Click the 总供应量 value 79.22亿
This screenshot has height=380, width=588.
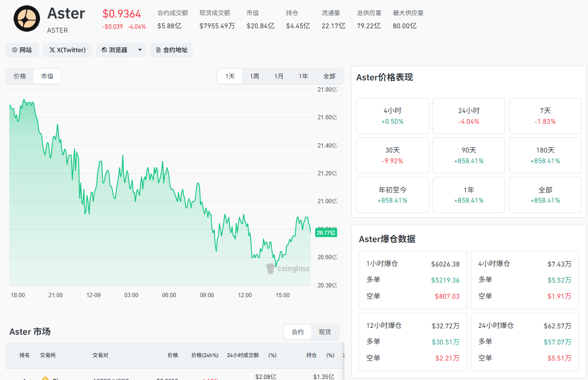[369, 26]
